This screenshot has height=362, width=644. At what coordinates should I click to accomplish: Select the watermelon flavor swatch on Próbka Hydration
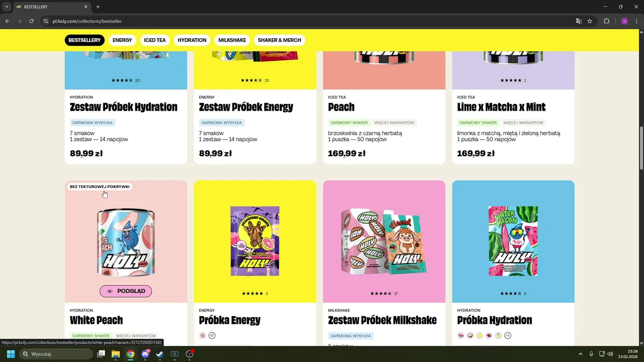point(461,335)
